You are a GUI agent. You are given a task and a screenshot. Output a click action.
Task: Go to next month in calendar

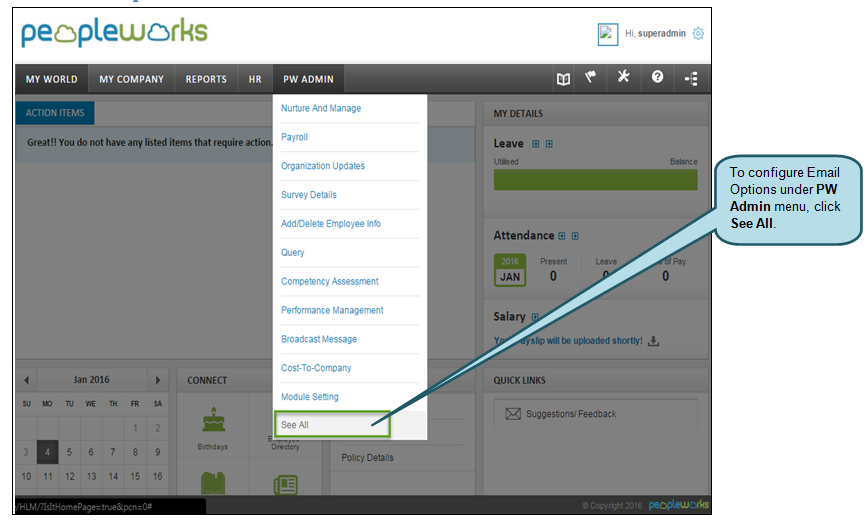[158, 380]
